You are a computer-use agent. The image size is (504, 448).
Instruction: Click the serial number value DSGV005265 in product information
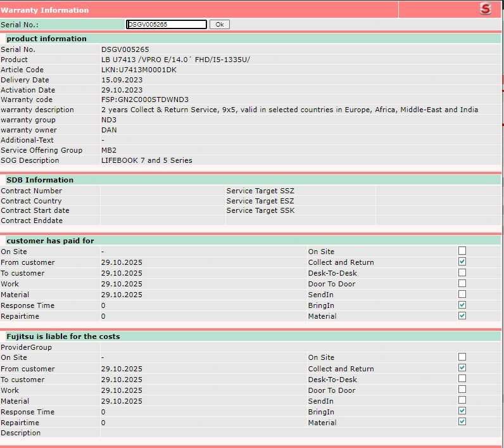(x=125, y=49)
